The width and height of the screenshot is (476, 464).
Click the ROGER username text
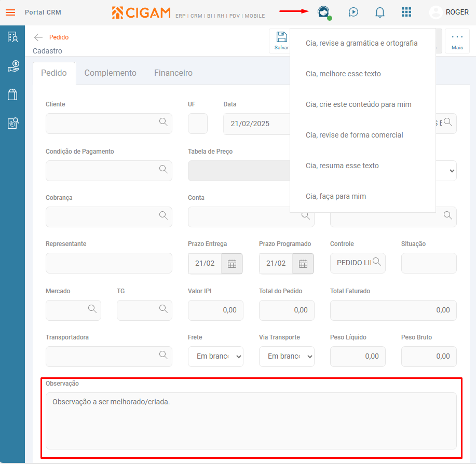[457, 12]
